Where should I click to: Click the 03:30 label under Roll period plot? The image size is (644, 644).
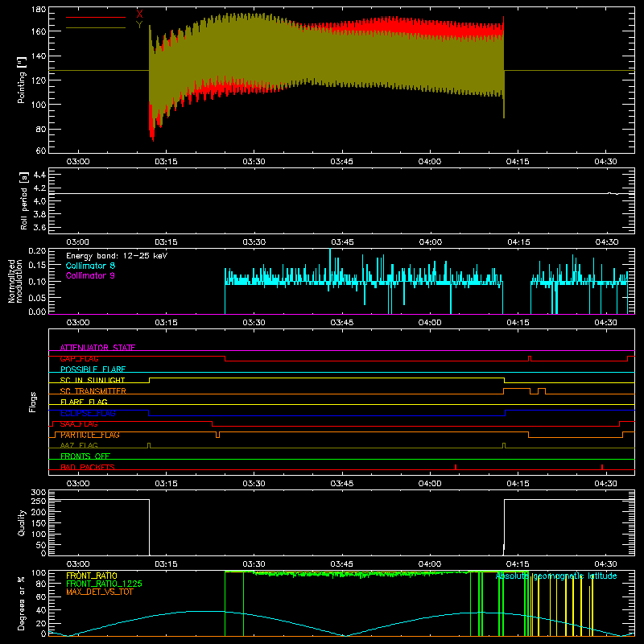click(254, 242)
